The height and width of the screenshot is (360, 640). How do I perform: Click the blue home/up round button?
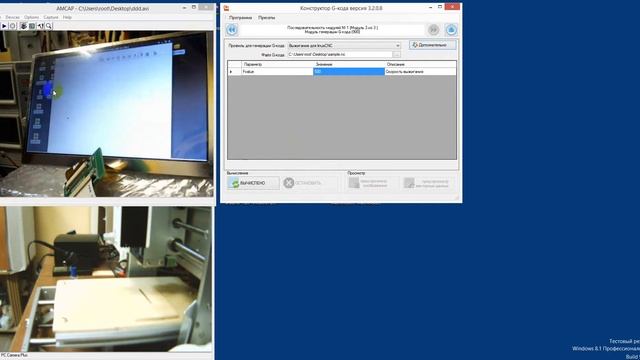coord(451,29)
